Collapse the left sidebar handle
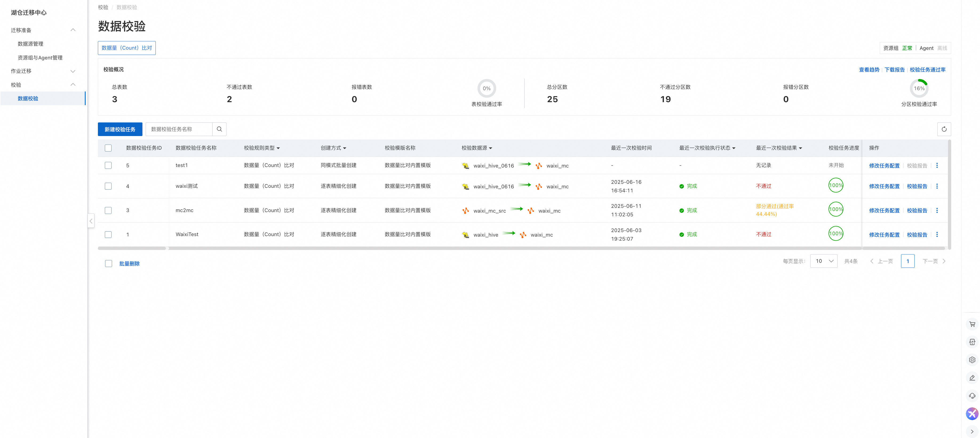Viewport: 980px width, 438px height. pos(91,221)
